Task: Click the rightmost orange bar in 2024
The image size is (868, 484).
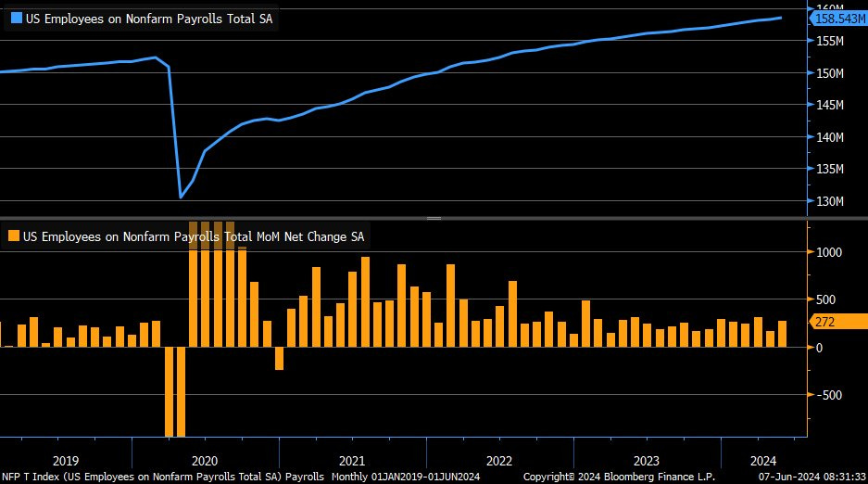Action: [782, 334]
